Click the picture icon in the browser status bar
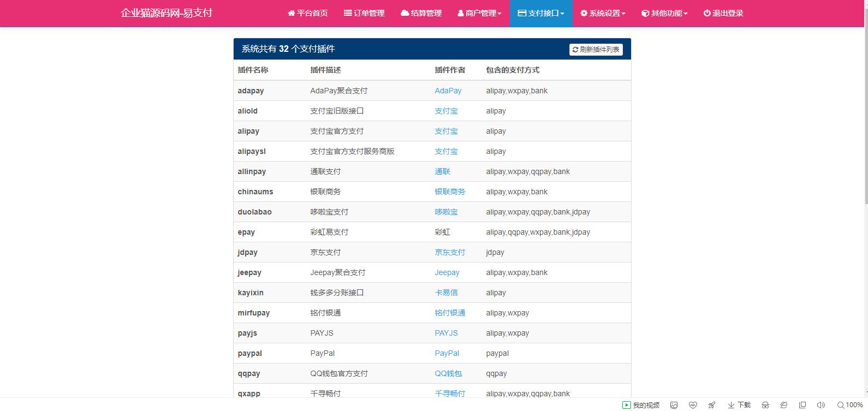Viewport: 868px width, 411px height. tap(674, 405)
